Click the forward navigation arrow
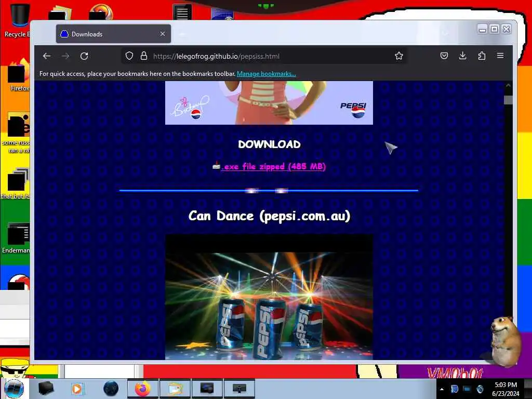Image resolution: width=532 pixels, height=399 pixels. tap(65, 56)
